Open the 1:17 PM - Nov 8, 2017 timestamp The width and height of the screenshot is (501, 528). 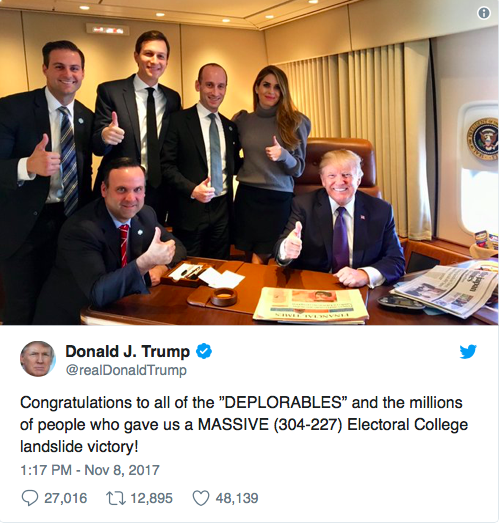[90, 470]
